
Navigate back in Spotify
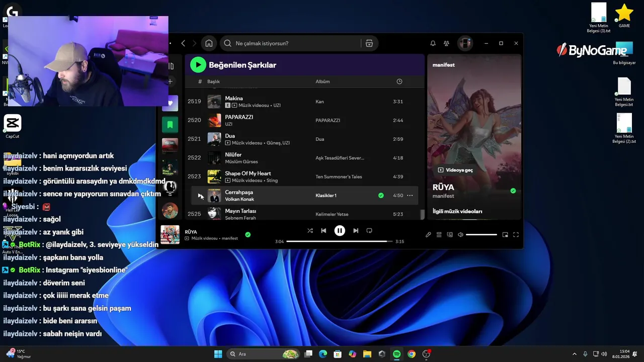[183, 43]
